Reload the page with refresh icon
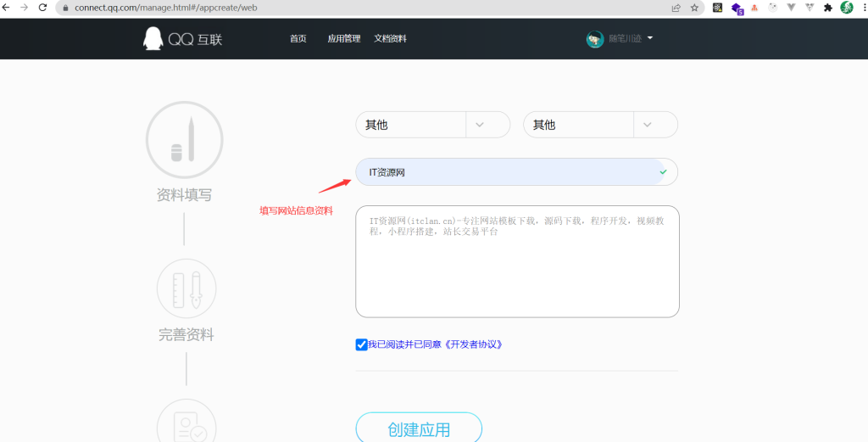 coord(42,8)
